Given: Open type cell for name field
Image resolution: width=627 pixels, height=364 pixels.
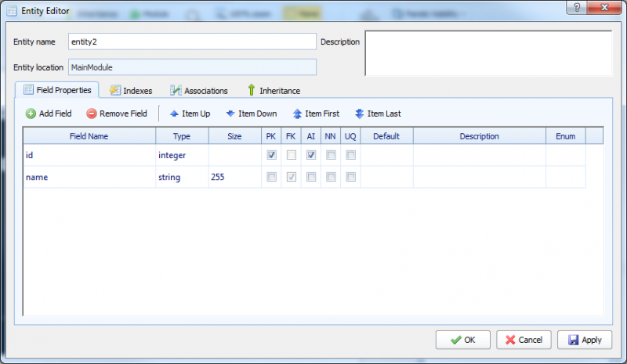Looking at the screenshot, I should [x=181, y=178].
